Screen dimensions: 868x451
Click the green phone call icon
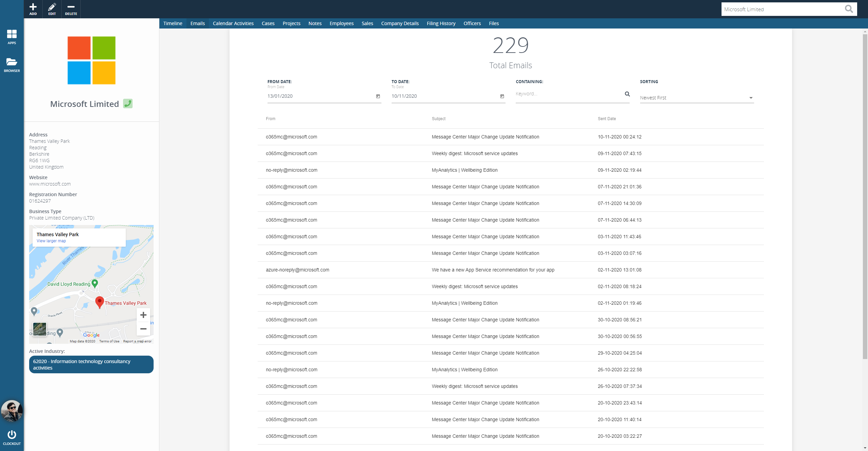128,104
